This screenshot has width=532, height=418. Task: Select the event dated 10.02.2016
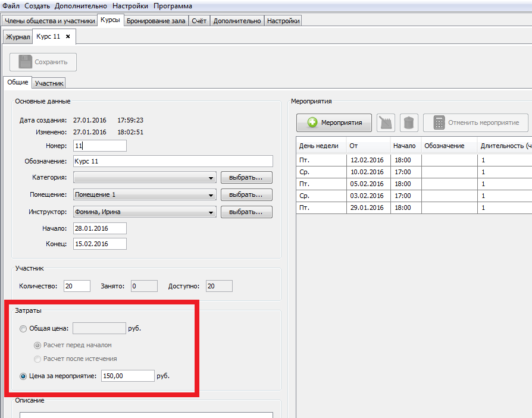click(x=414, y=172)
